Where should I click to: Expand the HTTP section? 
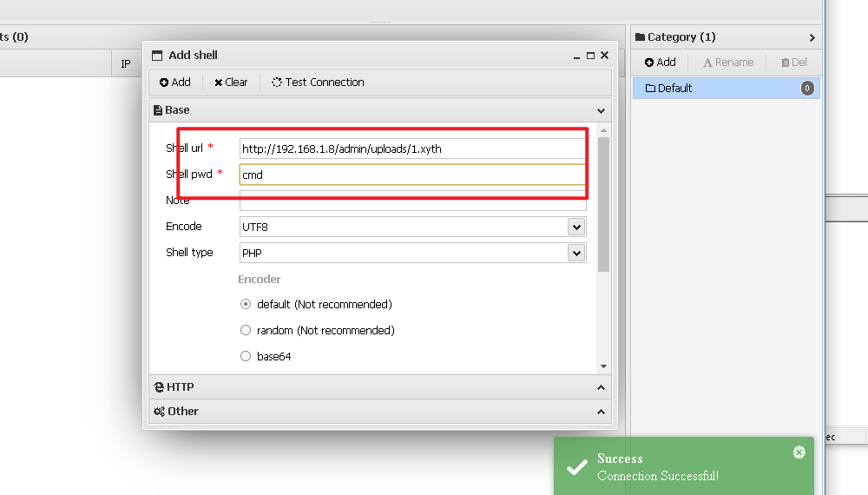point(379,387)
